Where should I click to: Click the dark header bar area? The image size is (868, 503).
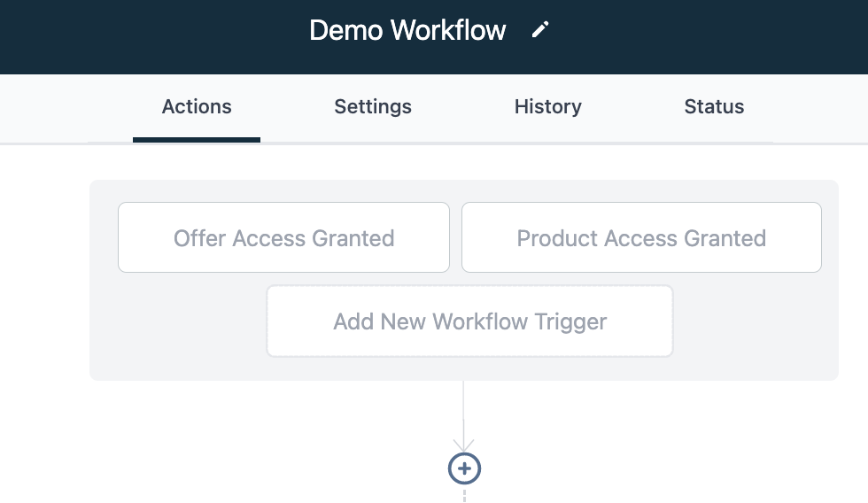pyautogui.click(x=138, y=36)
